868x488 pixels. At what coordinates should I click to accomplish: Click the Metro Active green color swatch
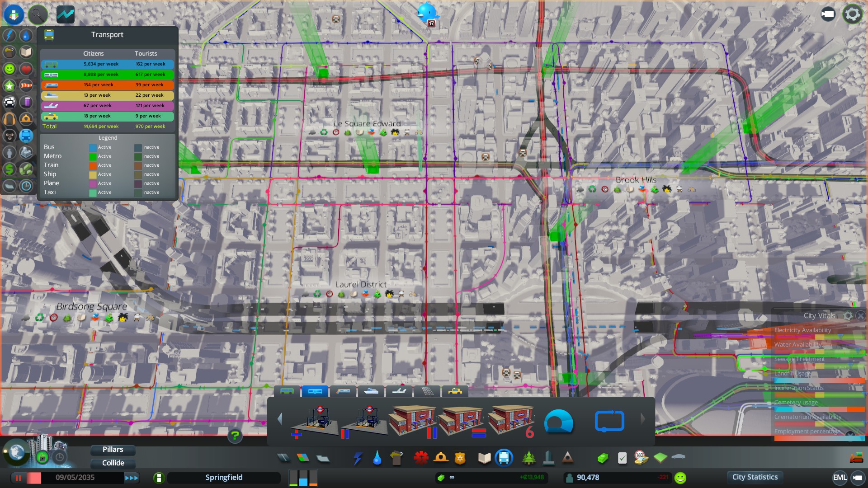[93, 156]
